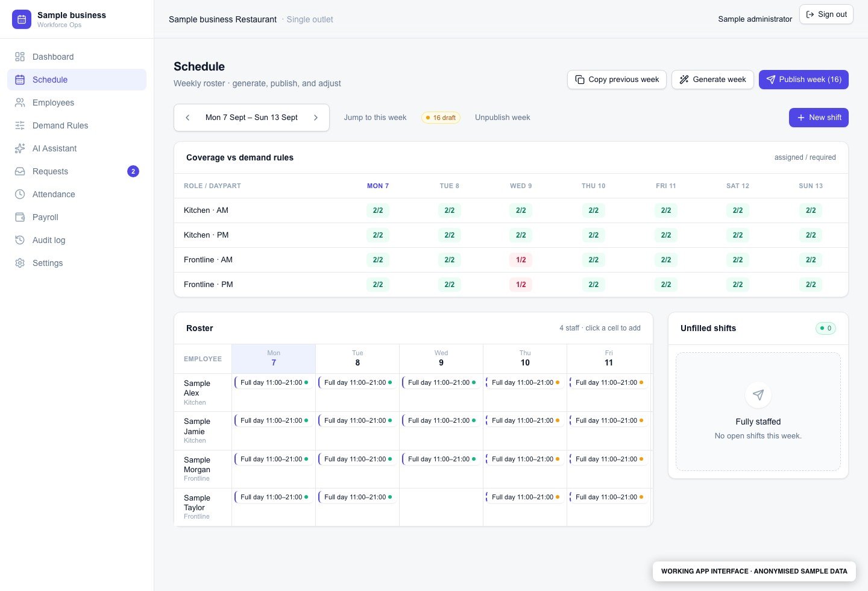Click the Employees people icon
Viewport: 868px width, 591px height.
[20, 103]
